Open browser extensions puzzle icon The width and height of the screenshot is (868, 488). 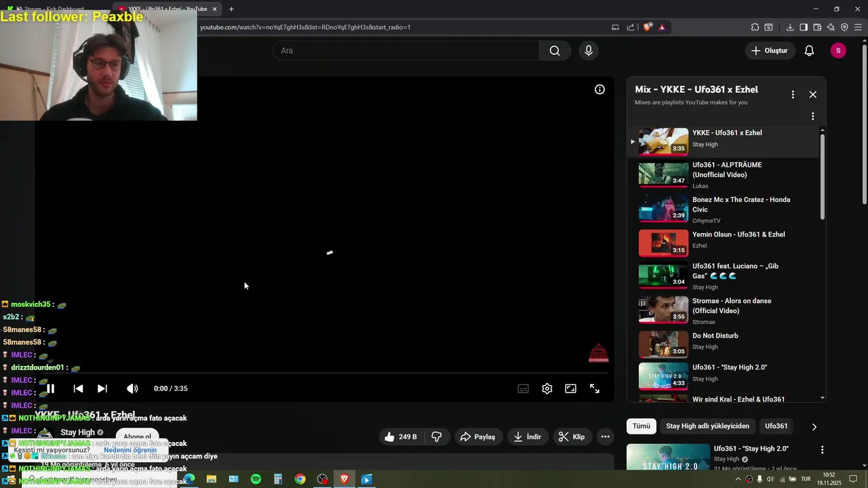click(755, 27)
